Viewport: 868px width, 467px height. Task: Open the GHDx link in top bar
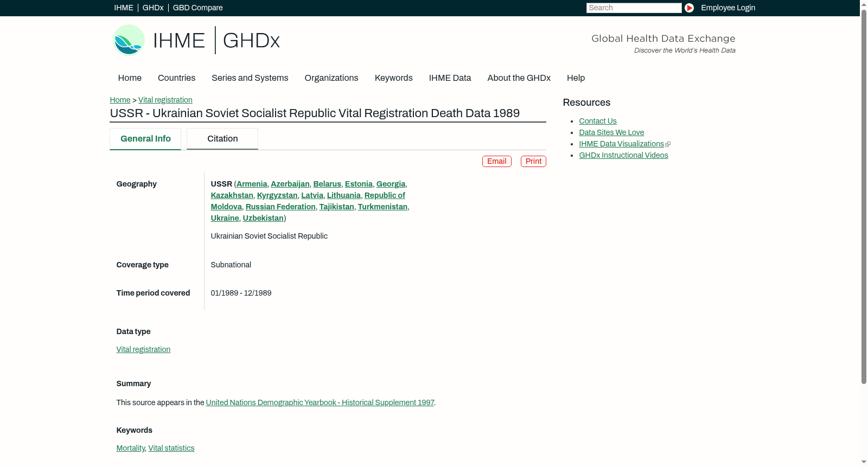(x=153, y=8)
